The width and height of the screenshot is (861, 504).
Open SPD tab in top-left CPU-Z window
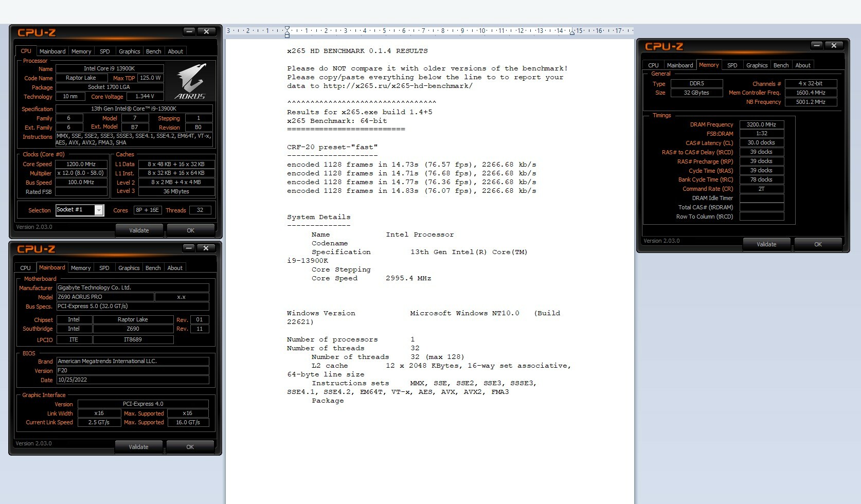pos(105,51)
